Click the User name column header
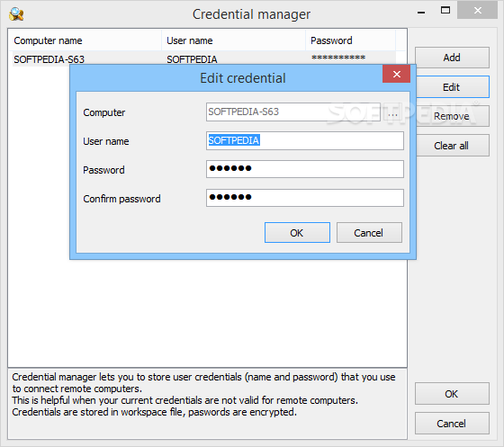This screenshot has width=504, height=447. tap(233, 40)
